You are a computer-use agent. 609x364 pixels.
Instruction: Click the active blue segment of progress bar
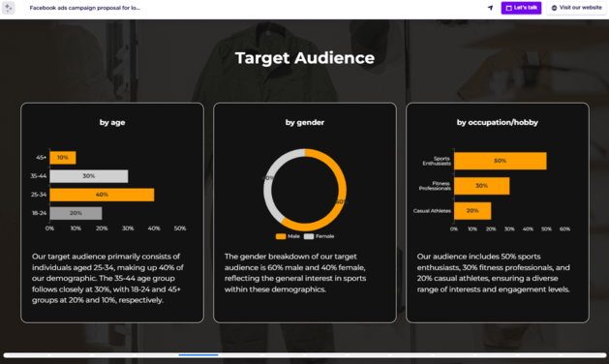[x=198, y=354]
